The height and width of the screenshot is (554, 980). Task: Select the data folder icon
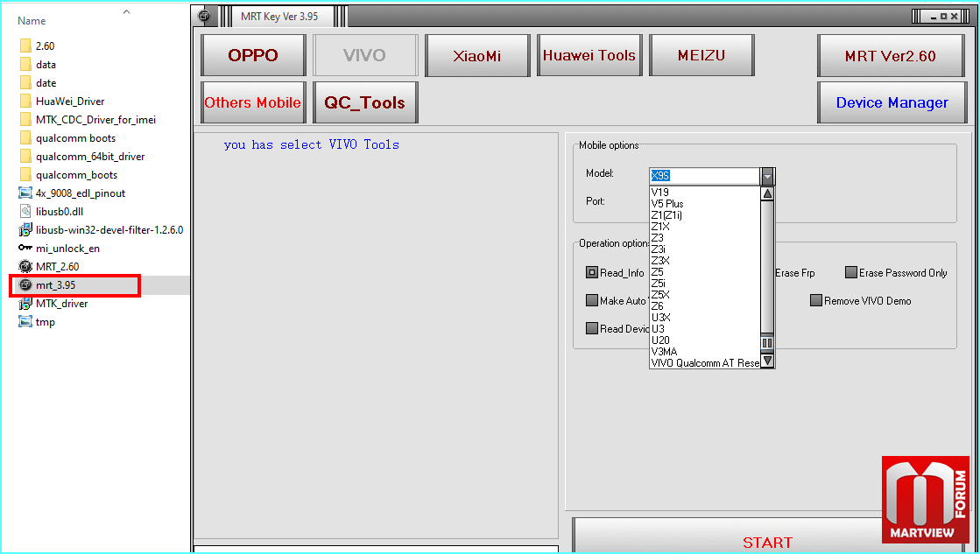click(25, 65)
